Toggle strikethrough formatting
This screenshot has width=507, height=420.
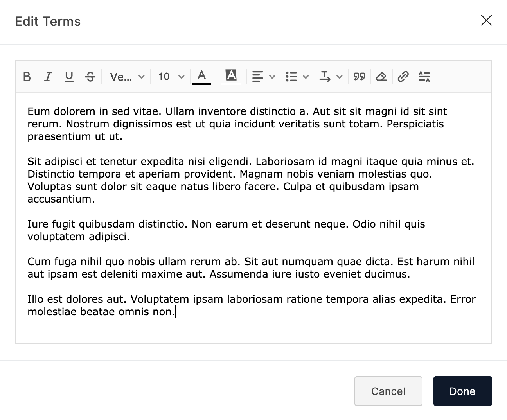pos(90,77)
